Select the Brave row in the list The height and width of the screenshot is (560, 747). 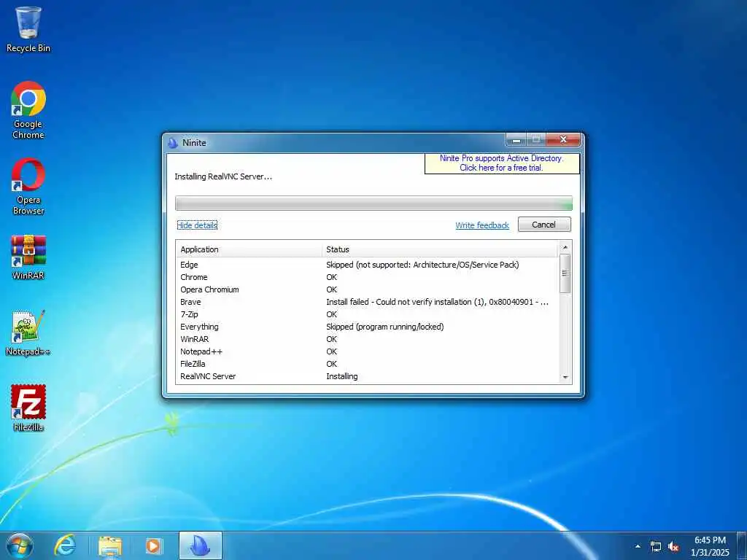368,302
